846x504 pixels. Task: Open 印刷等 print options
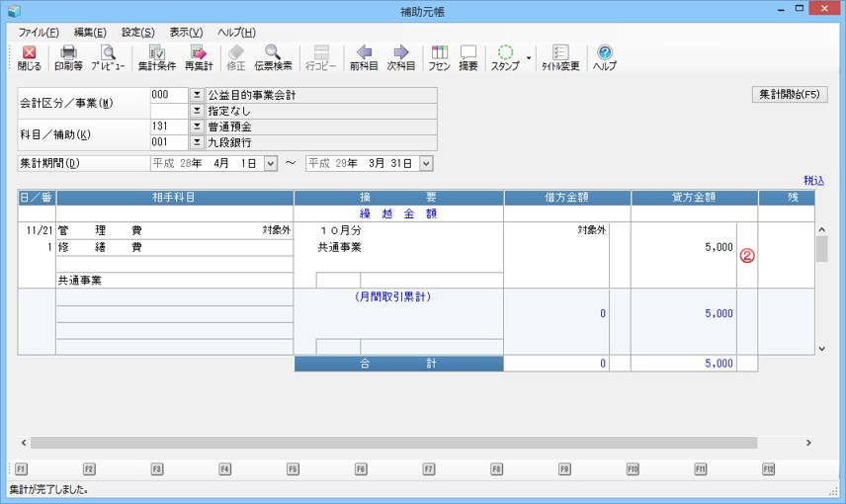tap(68, 57)
